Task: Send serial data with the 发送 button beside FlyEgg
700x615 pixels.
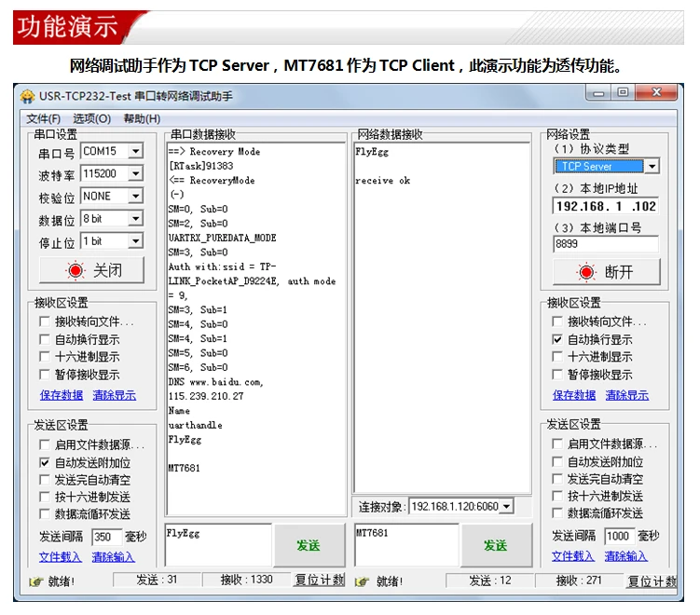Action: point(309,545)
